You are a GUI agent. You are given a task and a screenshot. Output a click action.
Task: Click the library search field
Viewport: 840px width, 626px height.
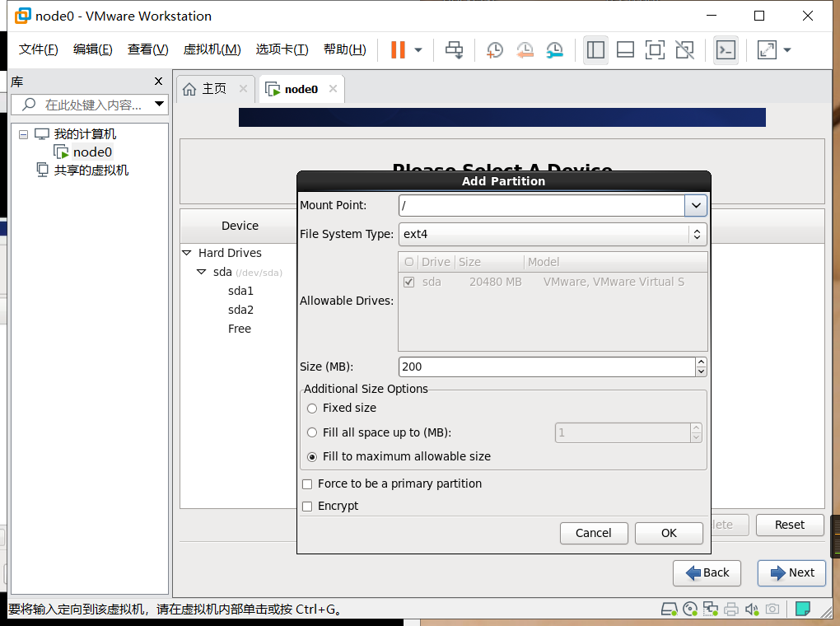[89, 105]
